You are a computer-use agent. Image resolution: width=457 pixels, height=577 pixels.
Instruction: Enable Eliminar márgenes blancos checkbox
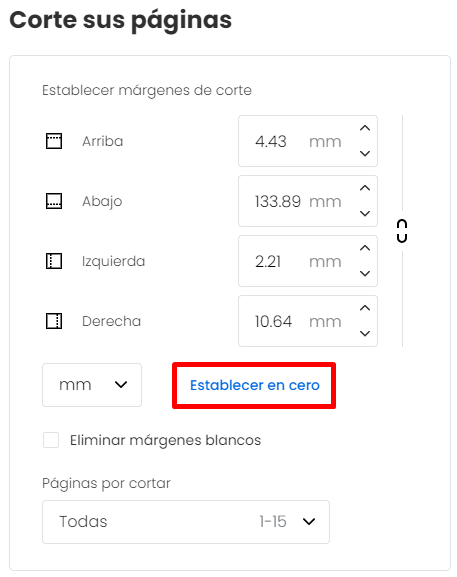click(x=51, y=440)
